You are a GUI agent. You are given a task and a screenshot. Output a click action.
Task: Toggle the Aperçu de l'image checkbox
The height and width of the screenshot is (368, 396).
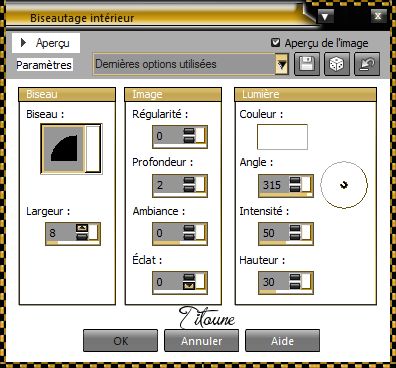(x=275, y=42)
